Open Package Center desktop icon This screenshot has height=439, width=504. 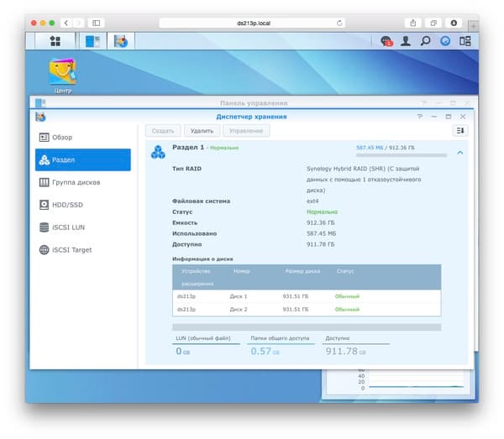click(62, 76)
